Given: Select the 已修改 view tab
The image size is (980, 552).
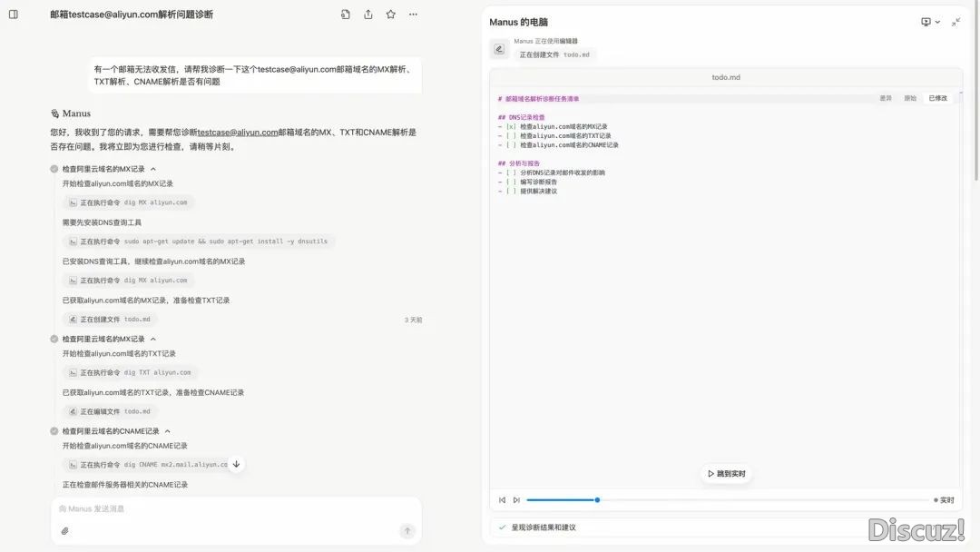Looking at the screenshot, I should click(x=937, y=98).
